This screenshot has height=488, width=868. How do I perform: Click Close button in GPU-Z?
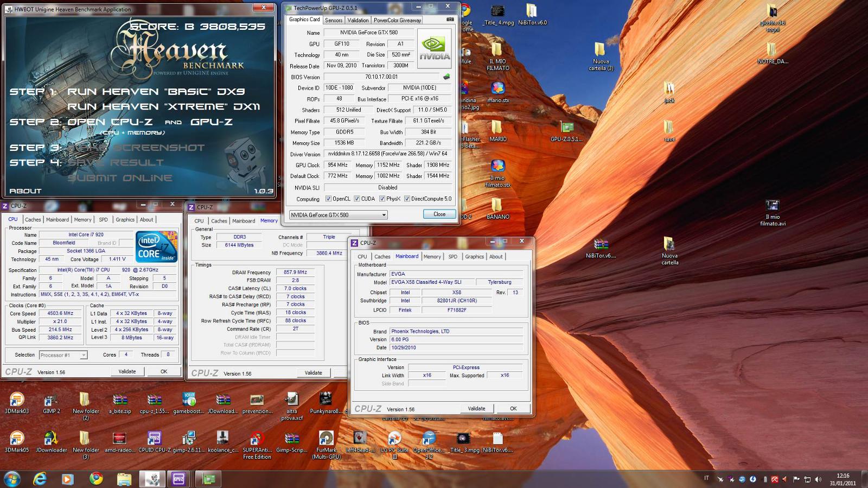[439, 214]
